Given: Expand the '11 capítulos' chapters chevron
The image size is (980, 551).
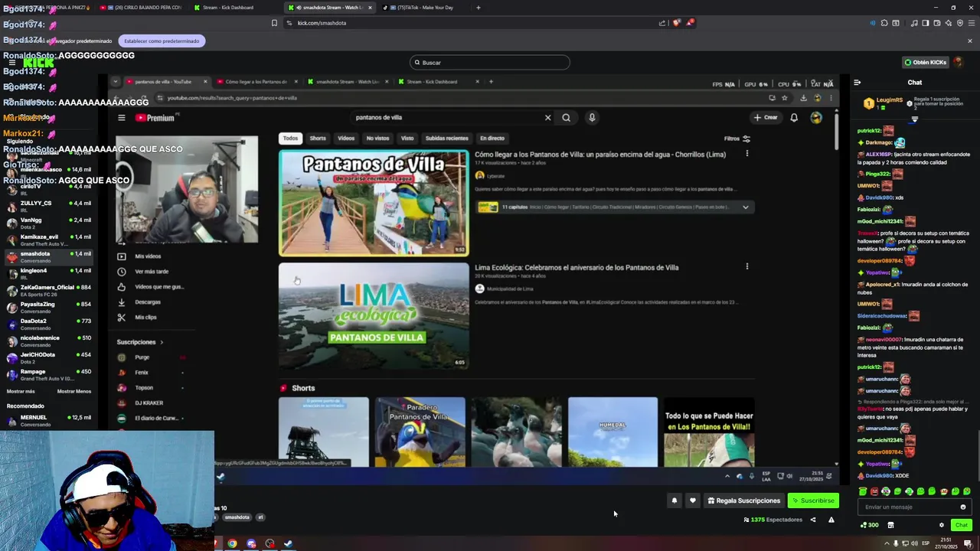Looking at the screenshot, I should coord(745,207).
